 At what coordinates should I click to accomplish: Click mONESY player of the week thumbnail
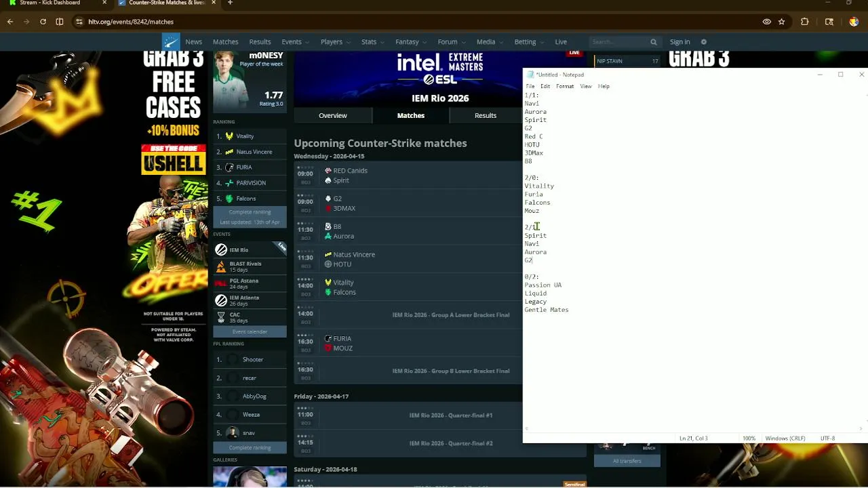click(x=232, y=81)
